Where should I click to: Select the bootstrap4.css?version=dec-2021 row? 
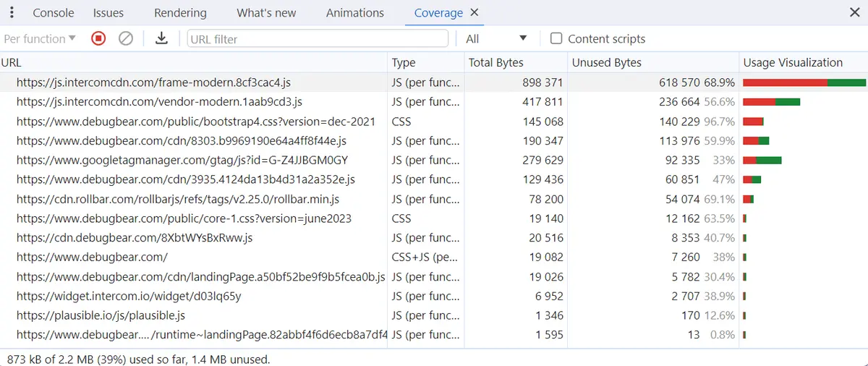coord(434,122)
